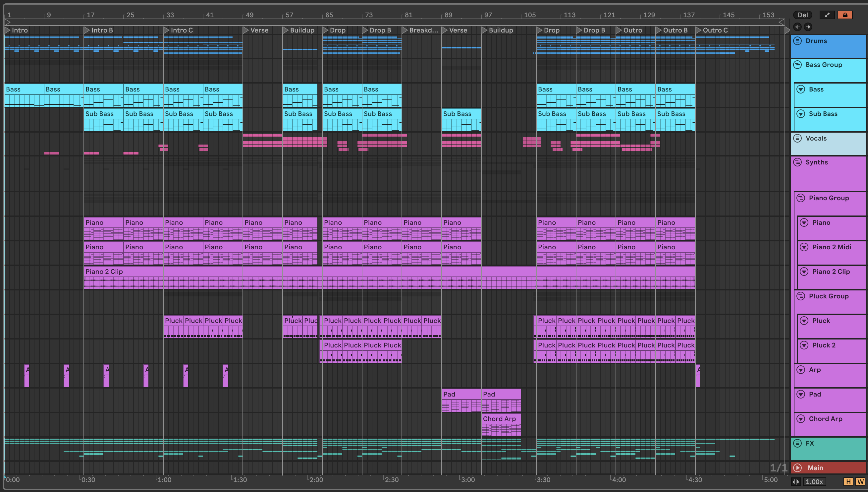Fold the Pluck Group icon

click(801, 296)
